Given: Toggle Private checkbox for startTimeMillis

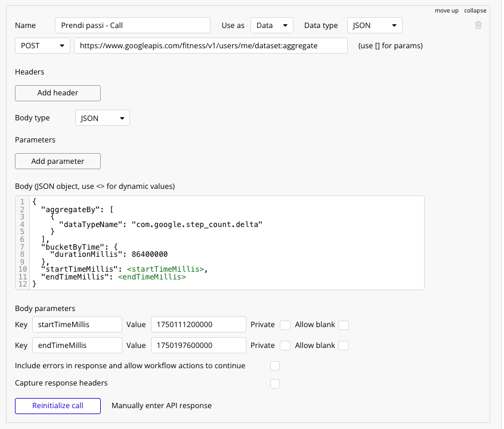Looking at the screenshot, I should (285, 325).
